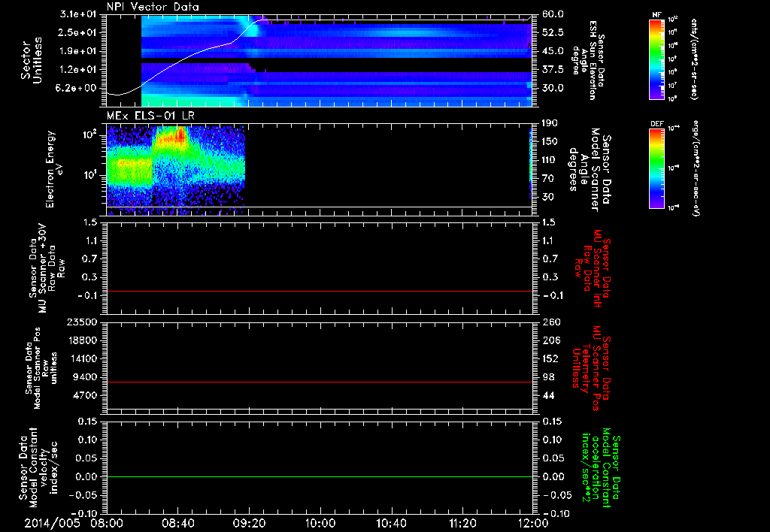The height and width of the screenshot is (532, 770).
Task: Click the MEx ELS-01 LR panel title
Action: coord(150,116)
